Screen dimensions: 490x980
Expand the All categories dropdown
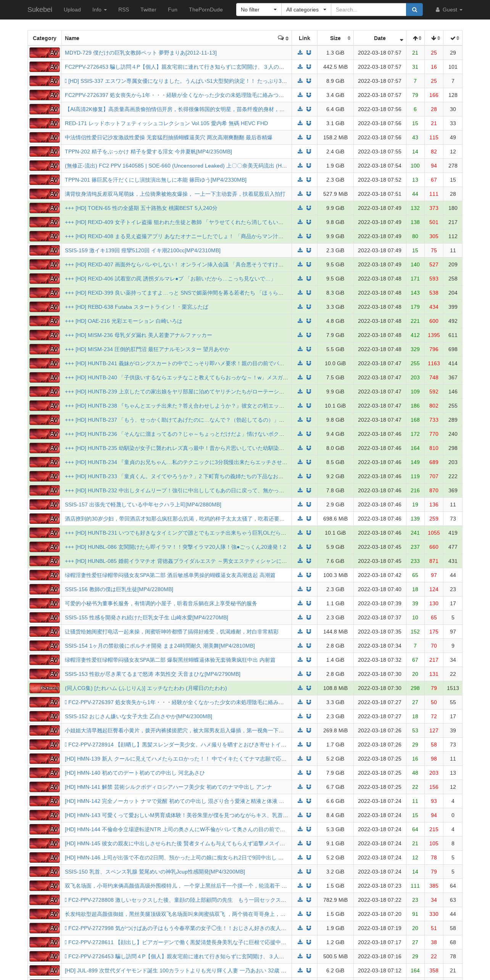[306, 10]
